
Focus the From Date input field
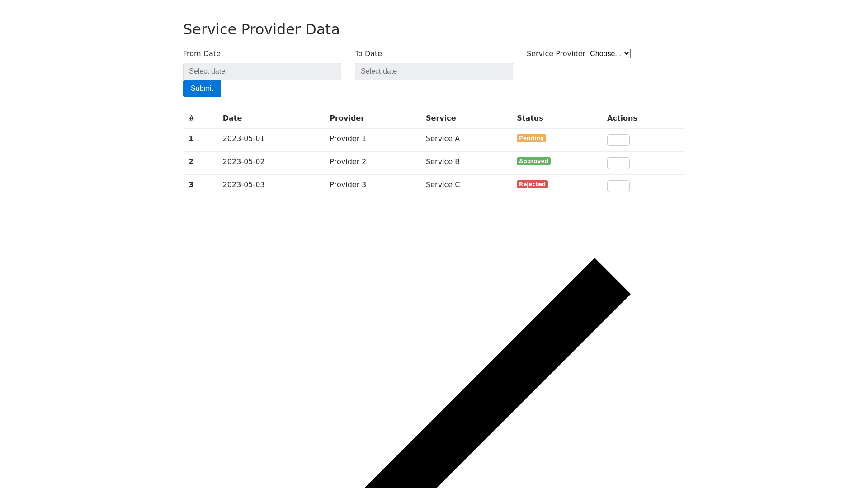pos(262,71)
